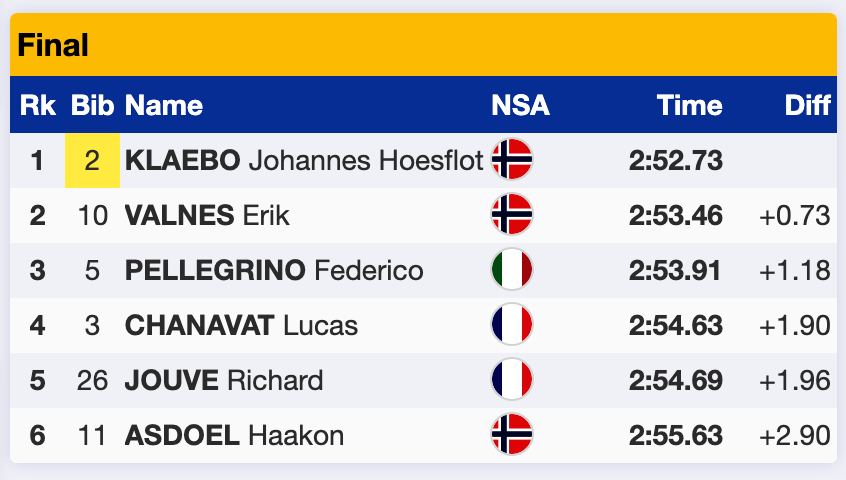Click the Diff column header
The width and height of the screenshot is (846, 480).
click(x=807, y=105)
